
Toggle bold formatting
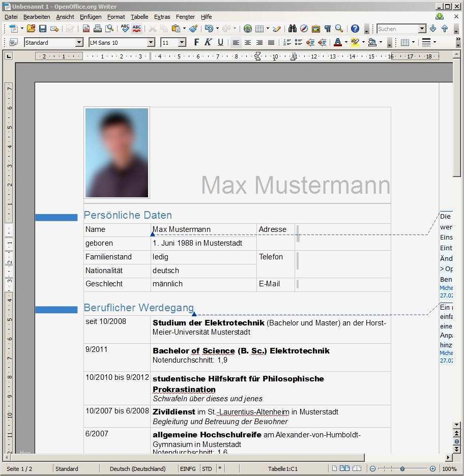click(x=196, y=42)
